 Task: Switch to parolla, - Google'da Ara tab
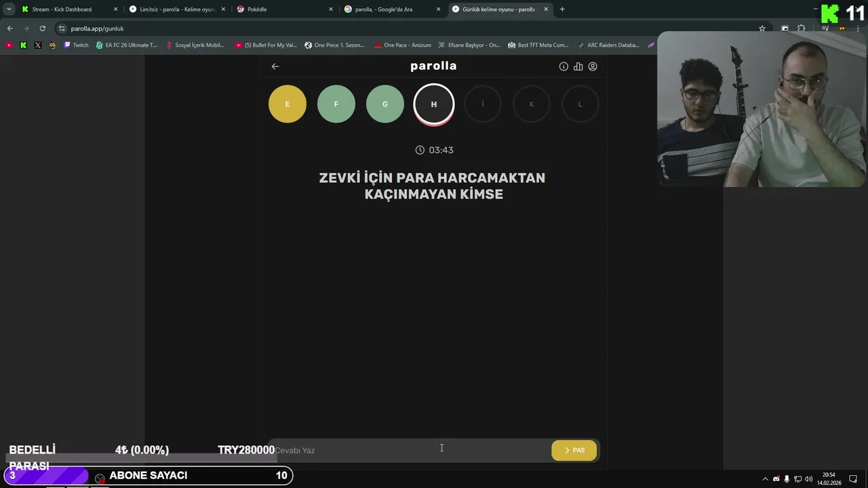click(x=392, y=9)
